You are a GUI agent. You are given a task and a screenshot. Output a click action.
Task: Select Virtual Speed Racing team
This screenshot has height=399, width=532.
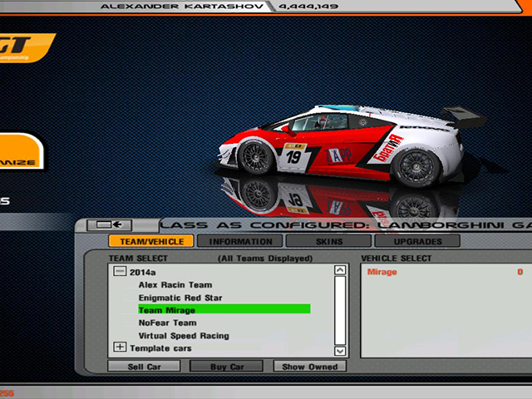pyautogui.click(x=184, y=336)
